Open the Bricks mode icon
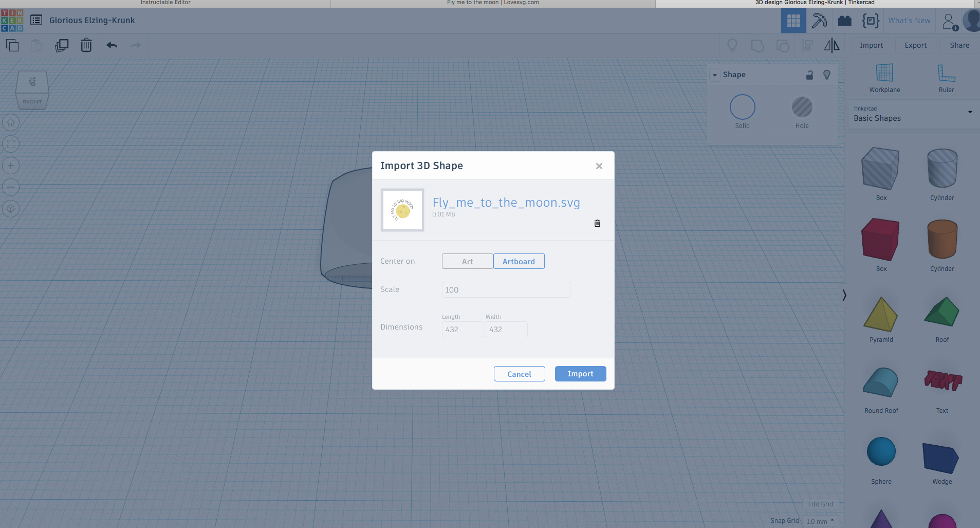This screenshot has width=980, height=528. click(845, 21)
